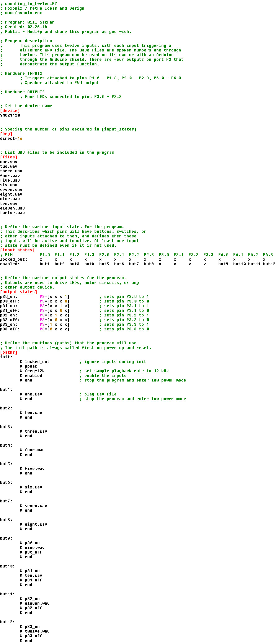Click one.wav in the files list

9,162
